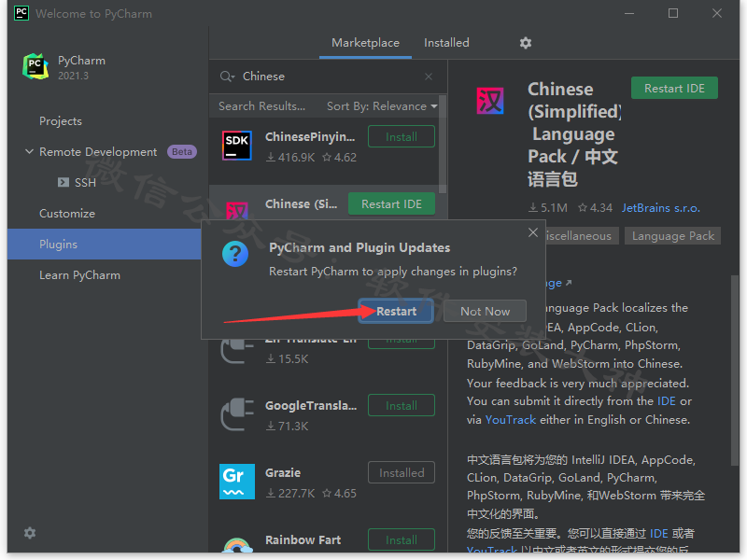Click Restart IDE in the Chinese list row
Image resolution: width=747 pixels, height=560 pixels.
(391, 204)
